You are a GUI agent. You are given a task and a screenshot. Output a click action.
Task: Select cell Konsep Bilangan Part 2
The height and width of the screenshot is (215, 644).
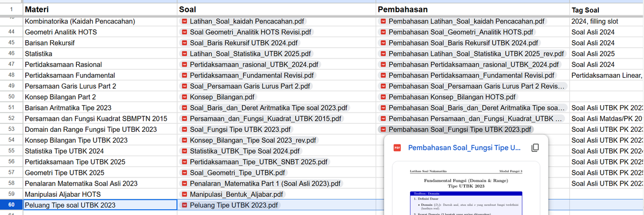coord(99,97)
